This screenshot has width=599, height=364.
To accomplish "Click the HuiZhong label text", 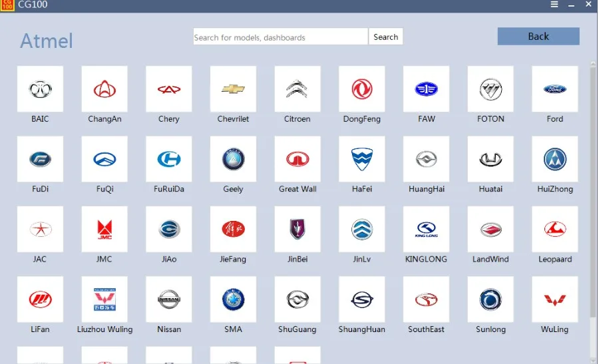I will pos(555,189).
